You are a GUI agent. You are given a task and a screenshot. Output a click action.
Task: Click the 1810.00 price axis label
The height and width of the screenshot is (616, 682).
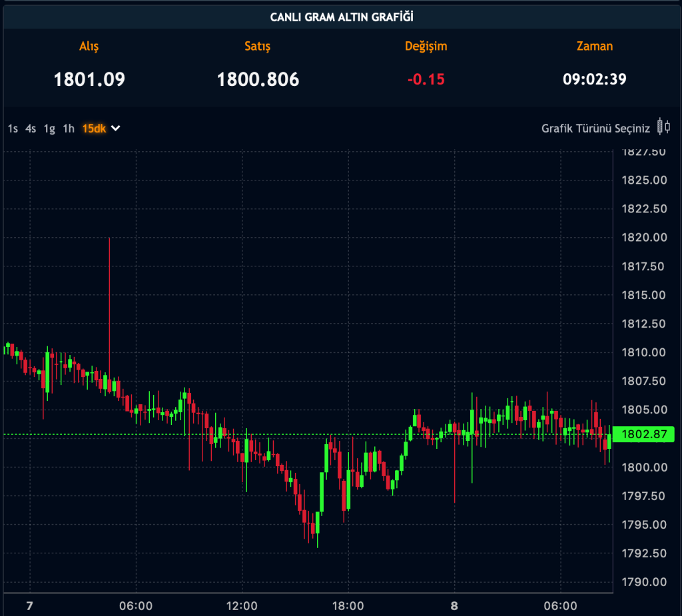tap(644, 352)
